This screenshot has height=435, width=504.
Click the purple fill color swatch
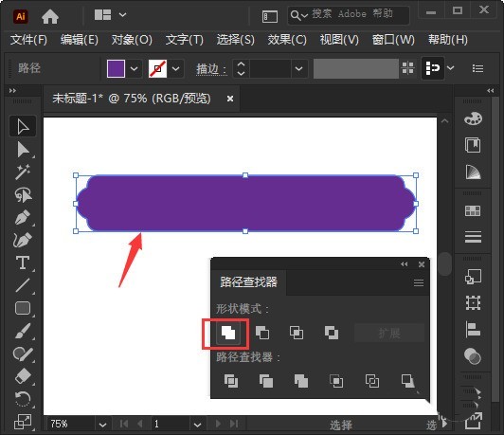coord(116,68)
